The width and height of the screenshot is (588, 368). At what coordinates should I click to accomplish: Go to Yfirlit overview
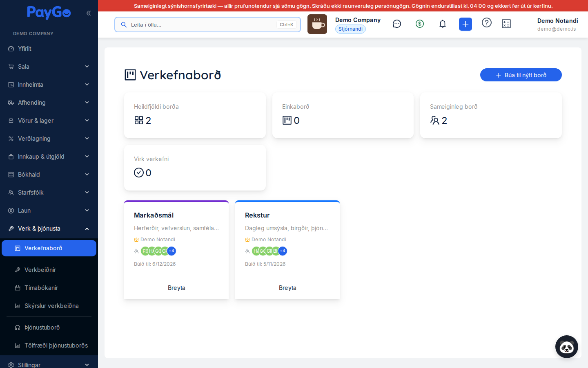(49, 49)
